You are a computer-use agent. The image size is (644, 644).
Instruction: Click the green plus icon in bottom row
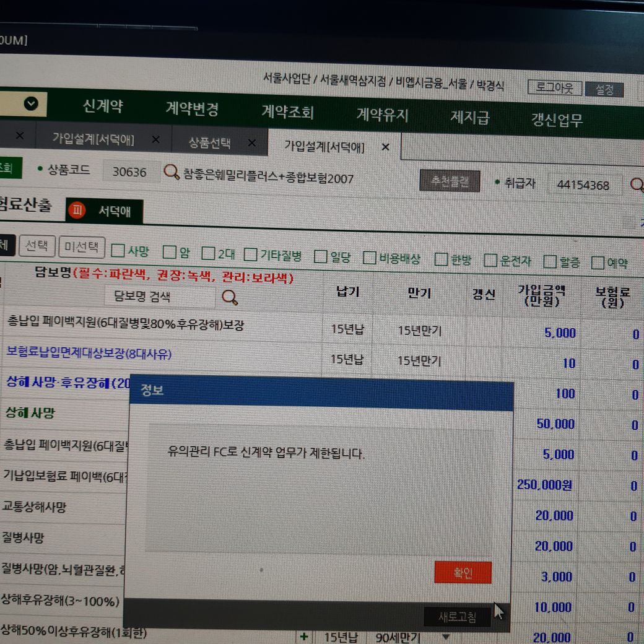coord(303,636)
